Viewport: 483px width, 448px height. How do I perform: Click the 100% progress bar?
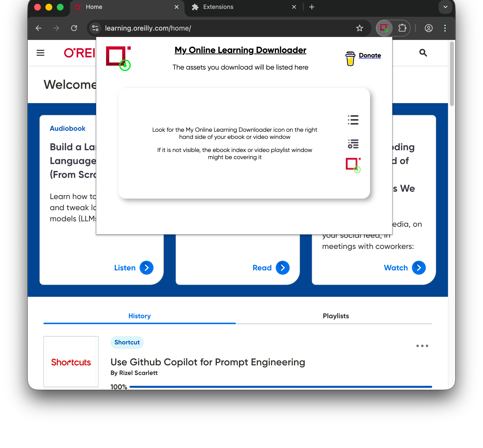(280, 387)
